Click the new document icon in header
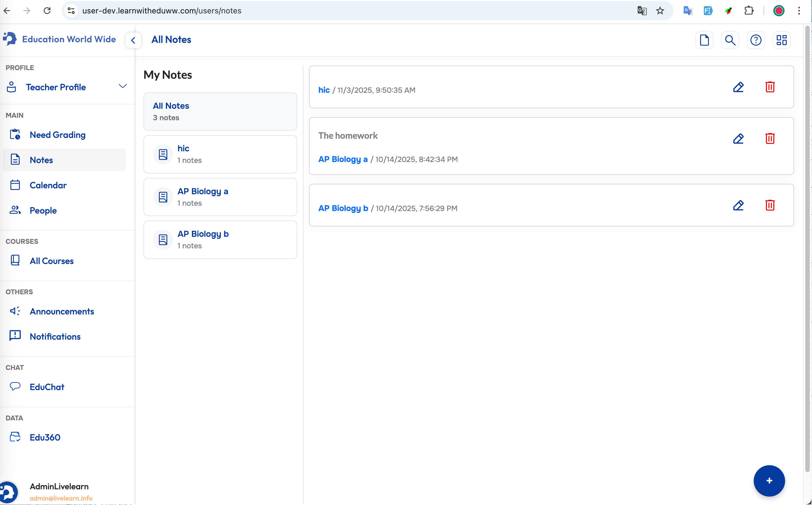Image resolution: width=812 pixels, height=505 pixels. 704,40
